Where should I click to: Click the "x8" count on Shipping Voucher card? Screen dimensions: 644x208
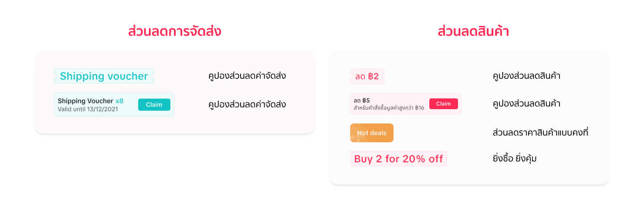(x=119, y=101)
